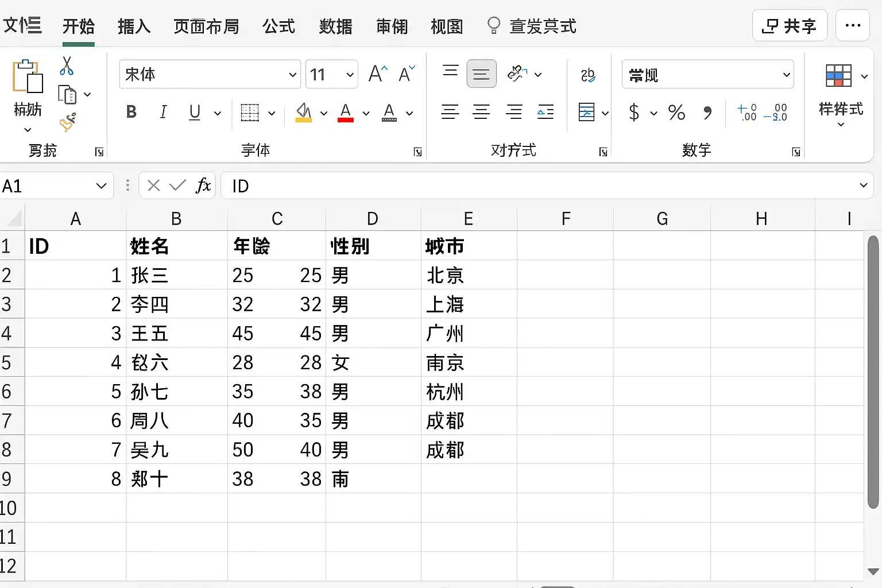Click the Increase Decimal icon
Viewport: 882px width, 588px height.
[x=747, y=112]
